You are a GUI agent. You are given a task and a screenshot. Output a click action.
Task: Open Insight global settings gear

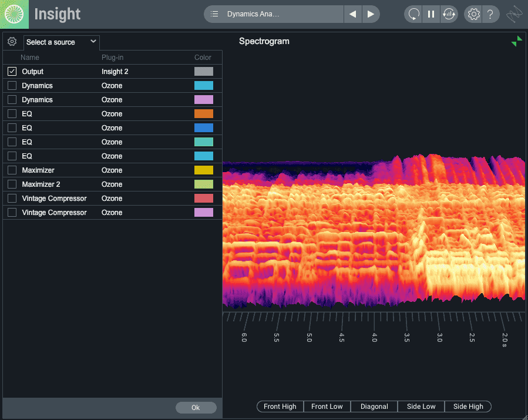pyautogui.click(x=473, y=14)
